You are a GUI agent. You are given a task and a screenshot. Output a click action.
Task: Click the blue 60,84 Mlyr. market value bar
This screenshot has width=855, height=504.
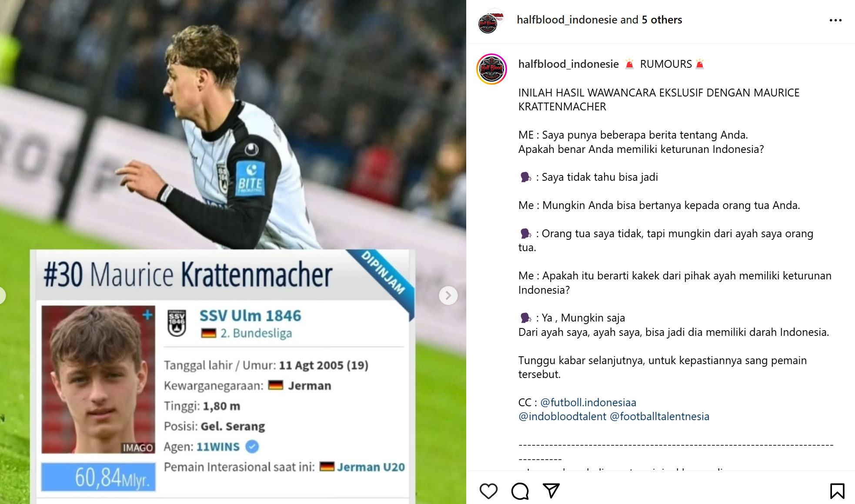pos(98,477)
